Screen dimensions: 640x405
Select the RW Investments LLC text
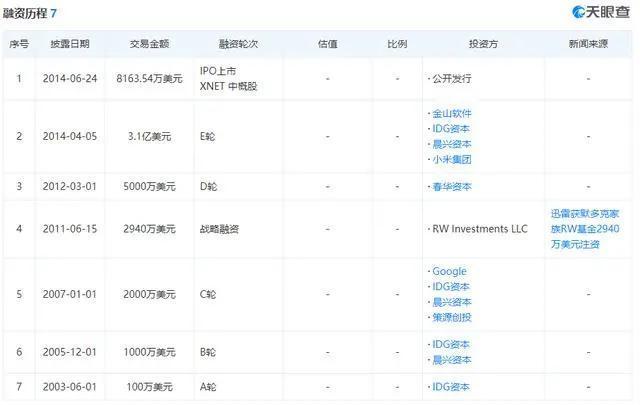click(480, 229)
